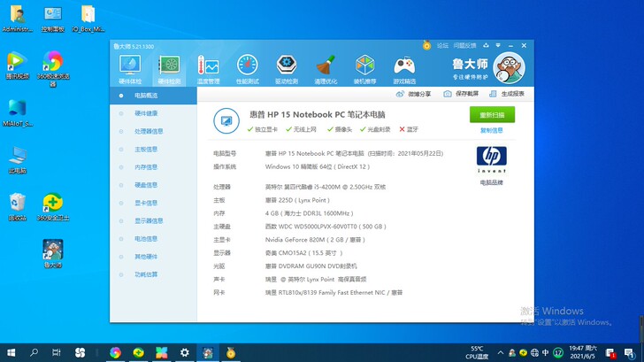Select 电池信息 in sidebar

pos(153,239)
